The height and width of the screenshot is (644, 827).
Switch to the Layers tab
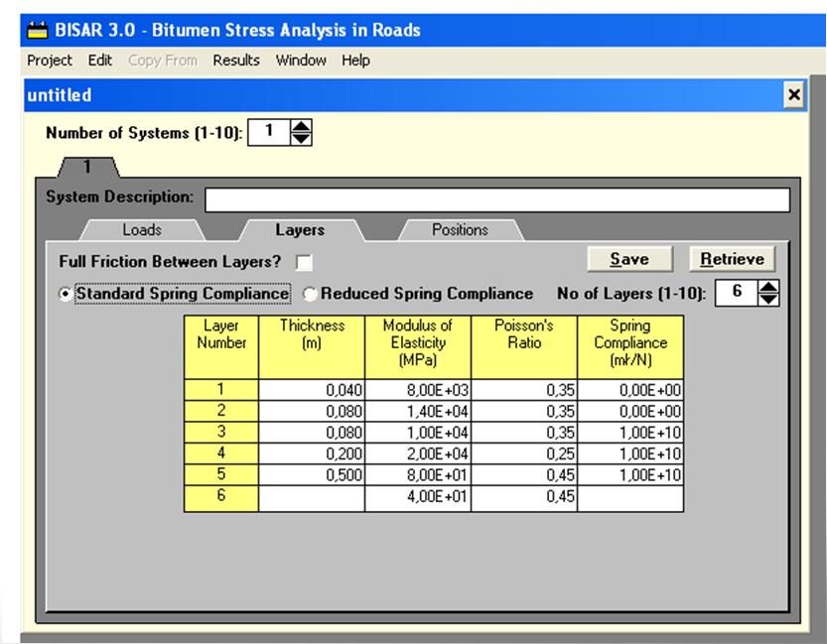[x=300, y=230]
